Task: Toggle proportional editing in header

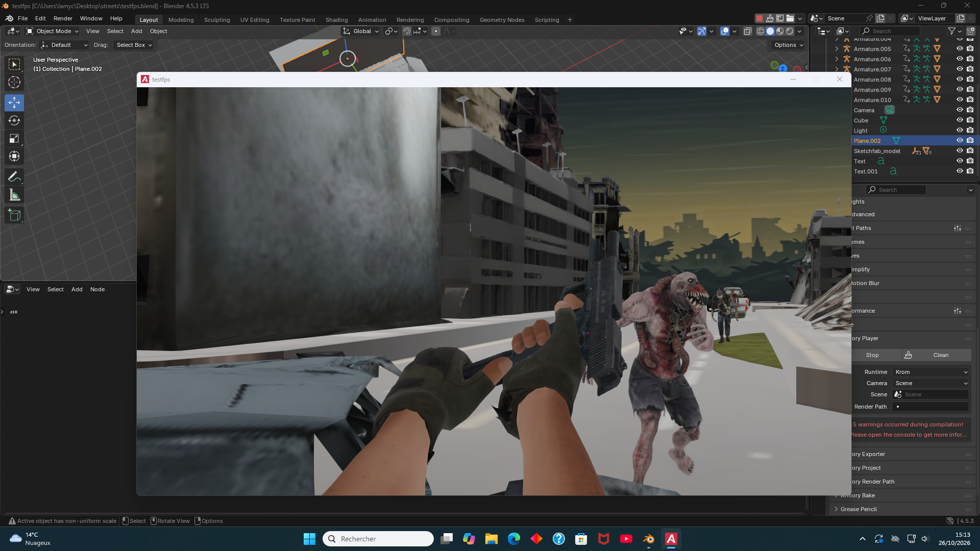Action: [436, 31]
